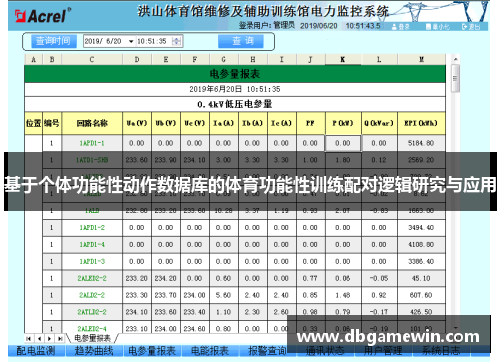Image resolution: width=500 pixels, height=362 pixels.
Task: Click PF value 0.77 in 2ALEI2-2 row
Action: pos(310,278)
